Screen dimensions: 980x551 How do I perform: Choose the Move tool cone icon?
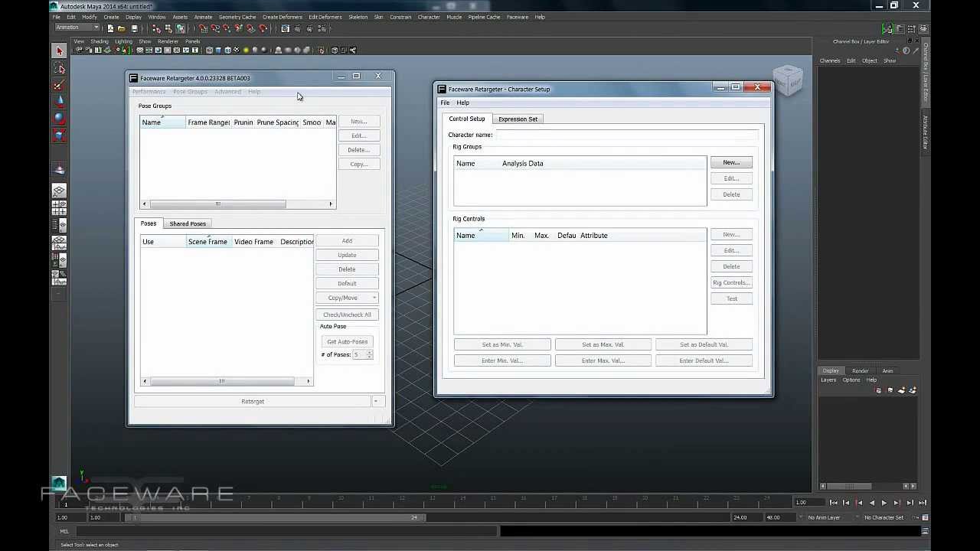click(x=59, y=101)
